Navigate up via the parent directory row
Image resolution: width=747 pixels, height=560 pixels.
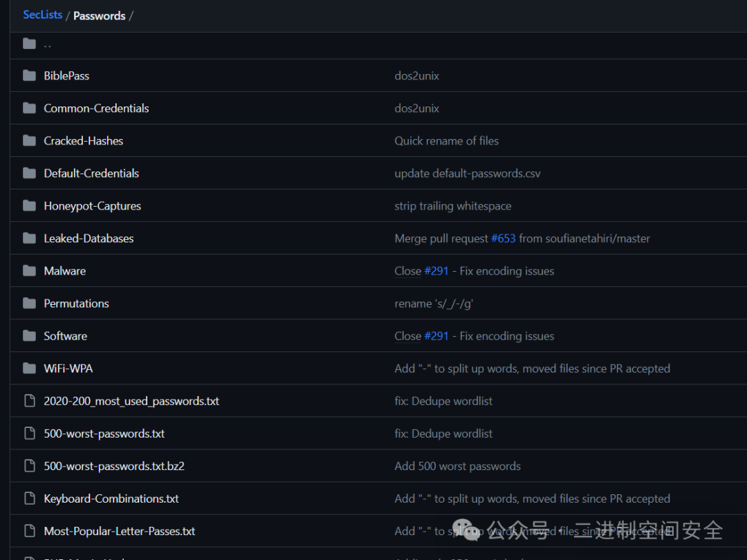pos(47,44)
